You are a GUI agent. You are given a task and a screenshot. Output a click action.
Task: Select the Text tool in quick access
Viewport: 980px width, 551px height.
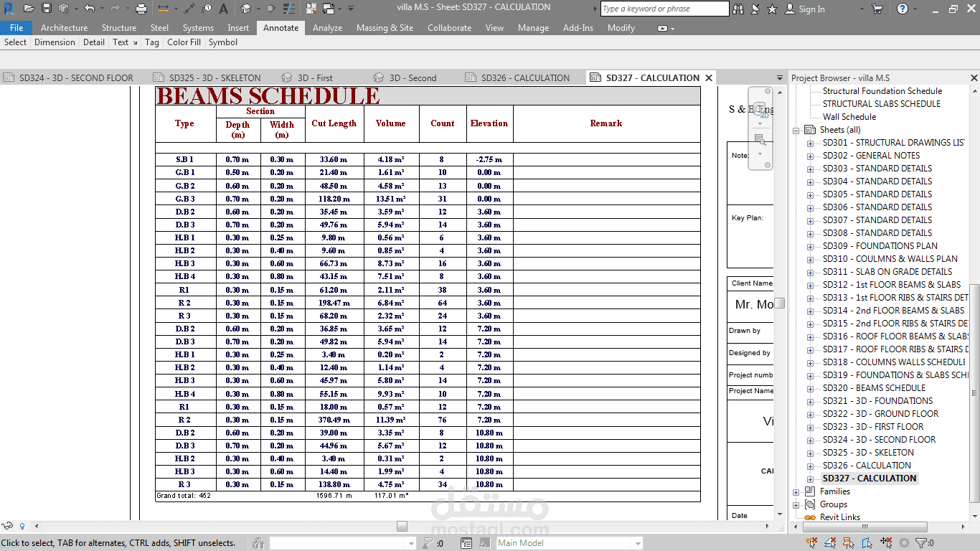(223, 9)
